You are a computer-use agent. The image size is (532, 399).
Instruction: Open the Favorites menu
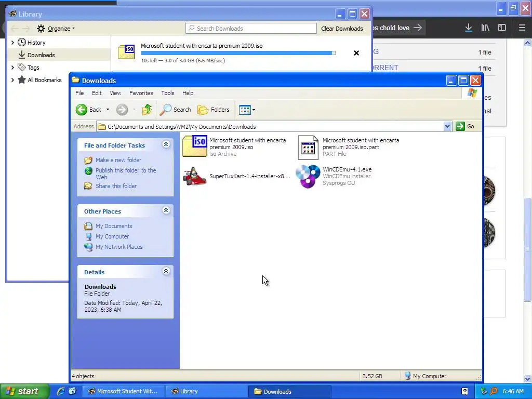[x=141, y=93]
